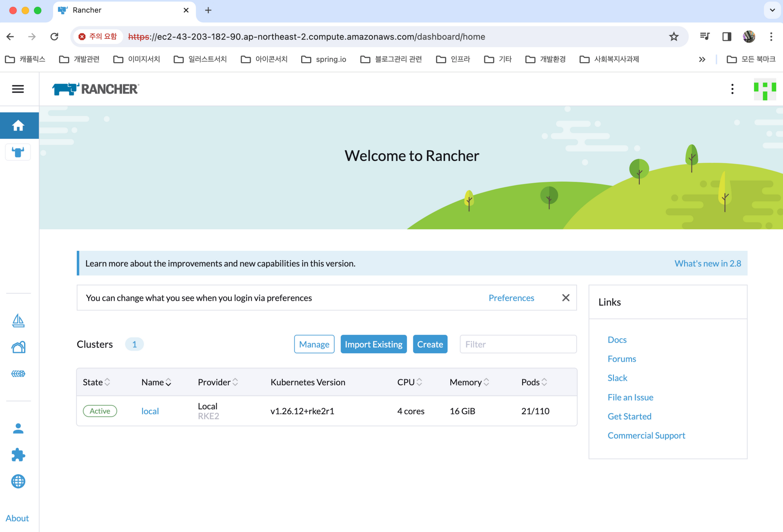
Task: Open Virtualization Management icon in sidebar
Action: click(x=18, y=374)
